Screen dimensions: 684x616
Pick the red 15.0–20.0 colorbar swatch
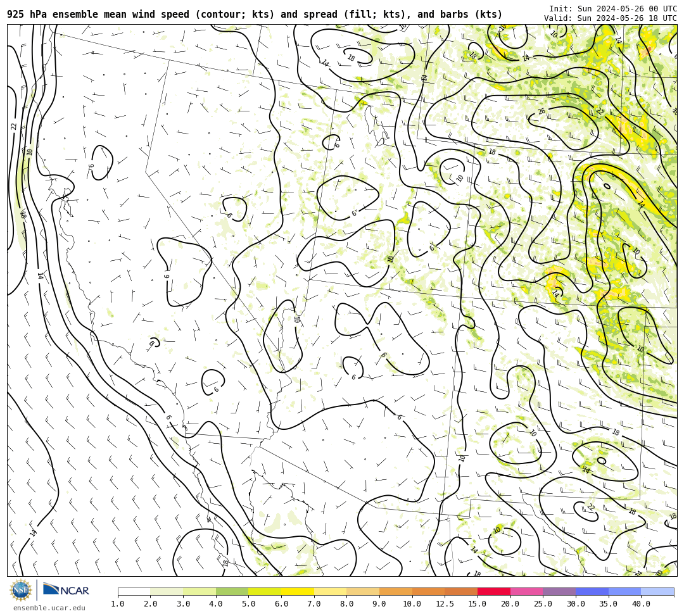pyautogui.click(x=494, y=591)
